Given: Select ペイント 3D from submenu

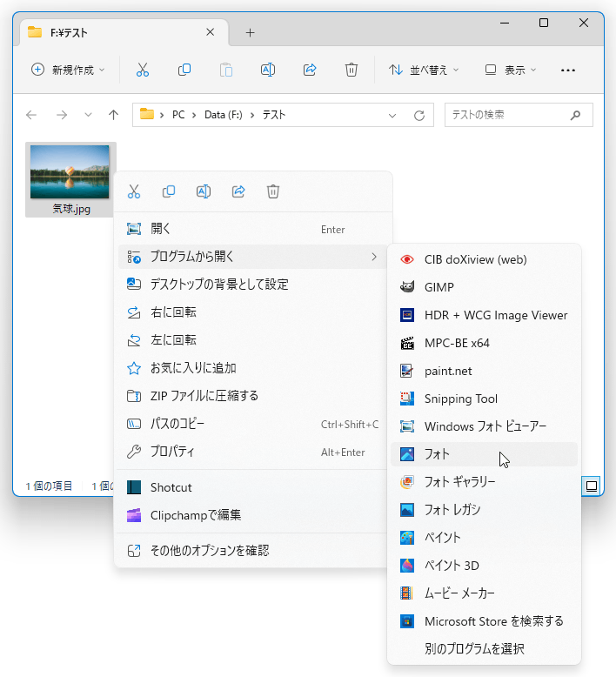Looking at the screenshot, I should tap(484, 566).
